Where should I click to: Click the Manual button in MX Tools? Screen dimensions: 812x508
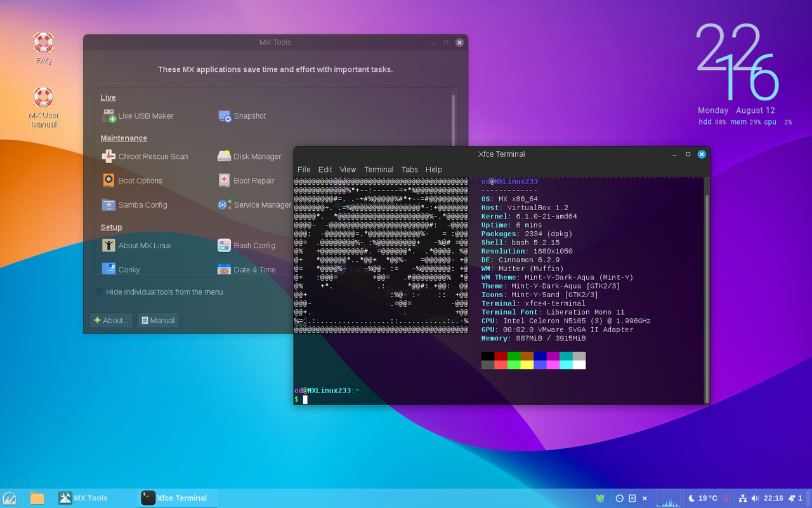coord(158,321)
